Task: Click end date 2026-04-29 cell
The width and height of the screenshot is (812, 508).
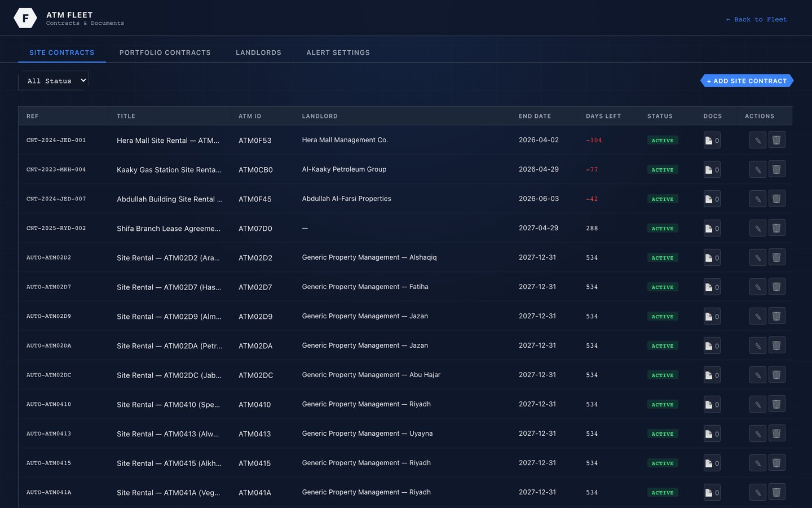Action: [x=539, y=169]
